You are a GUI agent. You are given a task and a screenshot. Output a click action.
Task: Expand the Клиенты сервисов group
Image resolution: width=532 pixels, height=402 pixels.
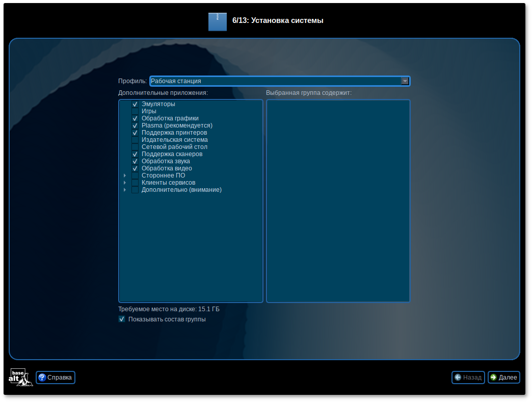point(125,183)
